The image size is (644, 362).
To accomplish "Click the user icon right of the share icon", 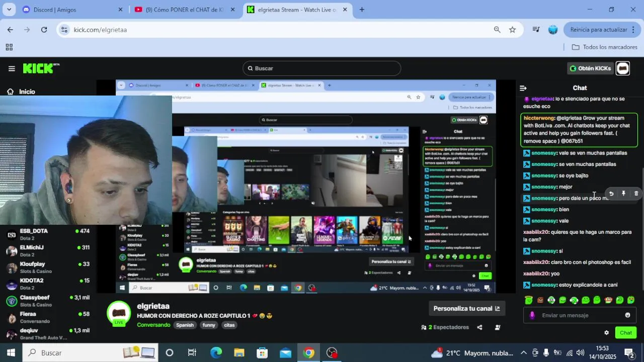I will click(x=498, y=327).
